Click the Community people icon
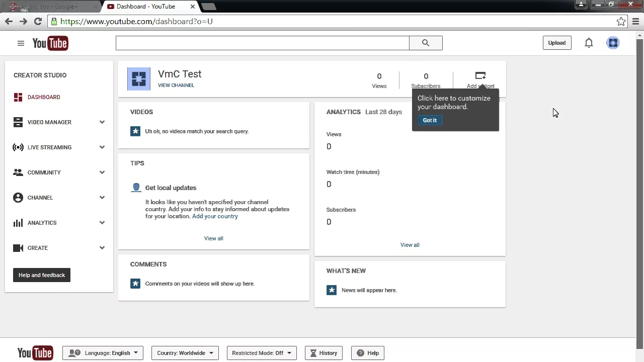The image size is (644, 362). tap(18, 172)
